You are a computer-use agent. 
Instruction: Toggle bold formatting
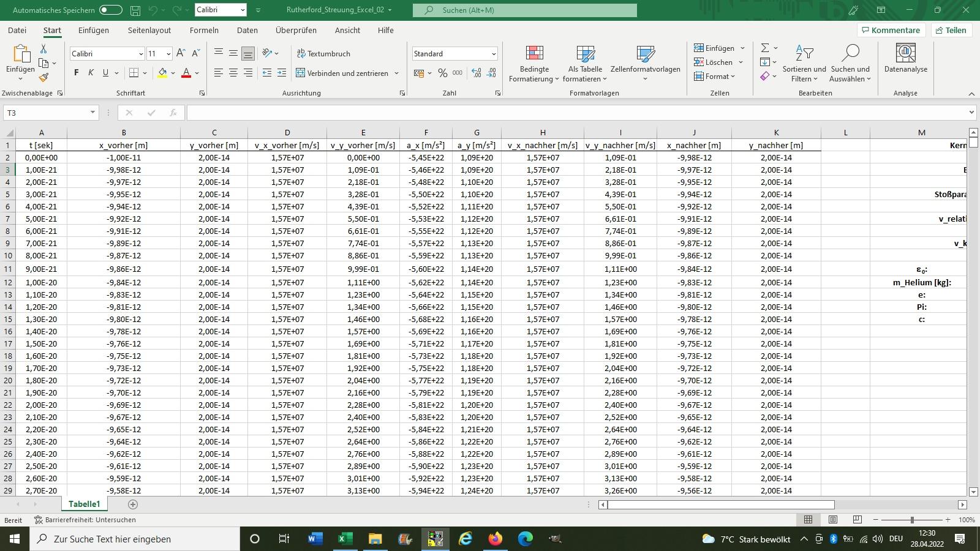pyautogui.click(x=76, y=73)
